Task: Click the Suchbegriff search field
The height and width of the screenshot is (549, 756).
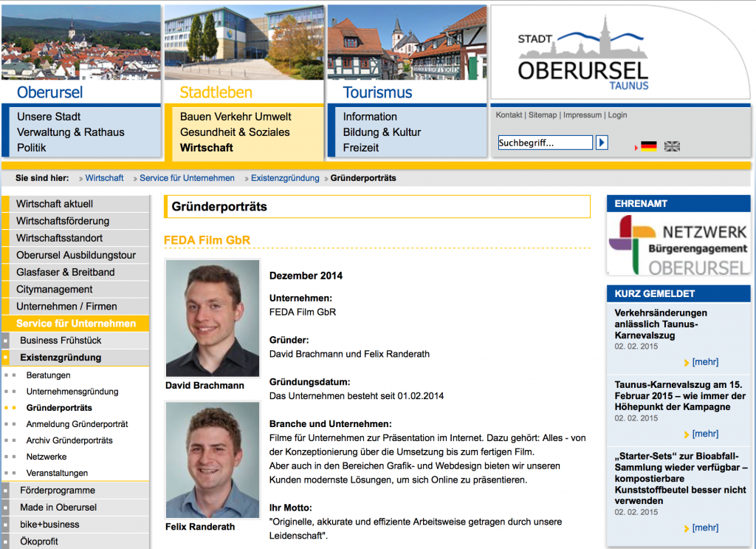Action: click(545, 143)
